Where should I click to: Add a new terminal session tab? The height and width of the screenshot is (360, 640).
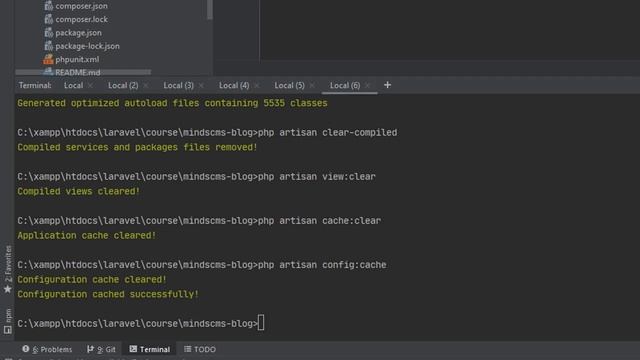[387, 85]
